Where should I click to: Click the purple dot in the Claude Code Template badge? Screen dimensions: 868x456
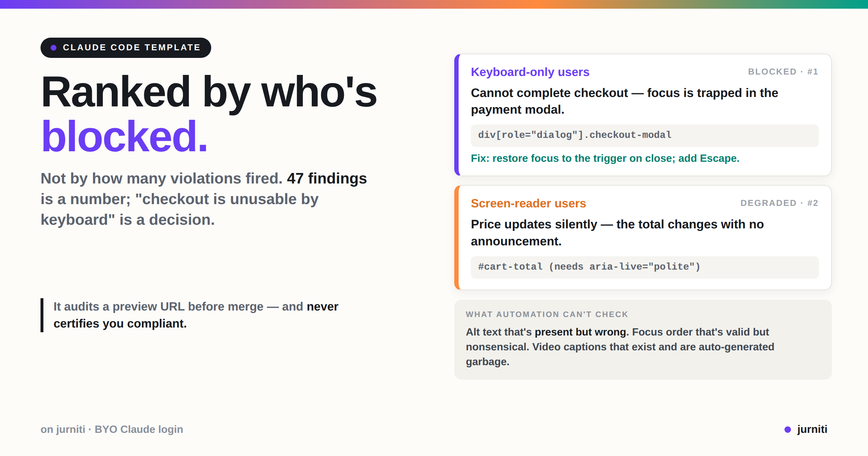tap(54, 48)
